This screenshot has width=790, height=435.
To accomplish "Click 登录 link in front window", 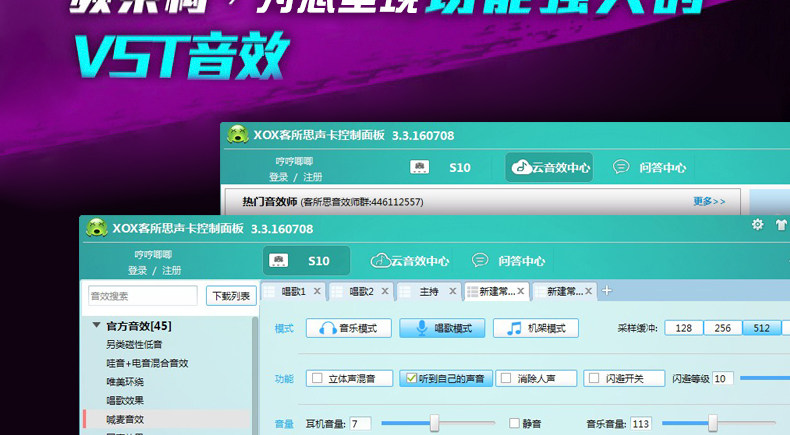I will (x=137, y=271).
